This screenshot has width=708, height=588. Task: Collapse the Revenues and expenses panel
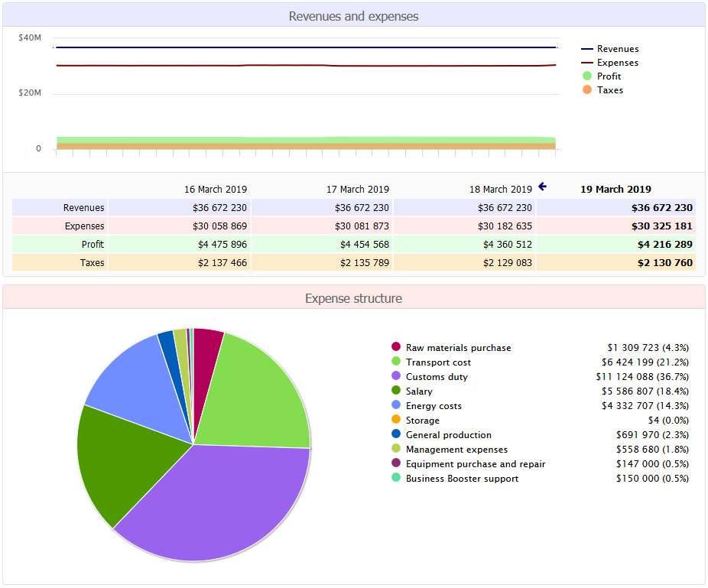(x=353, y=16)
